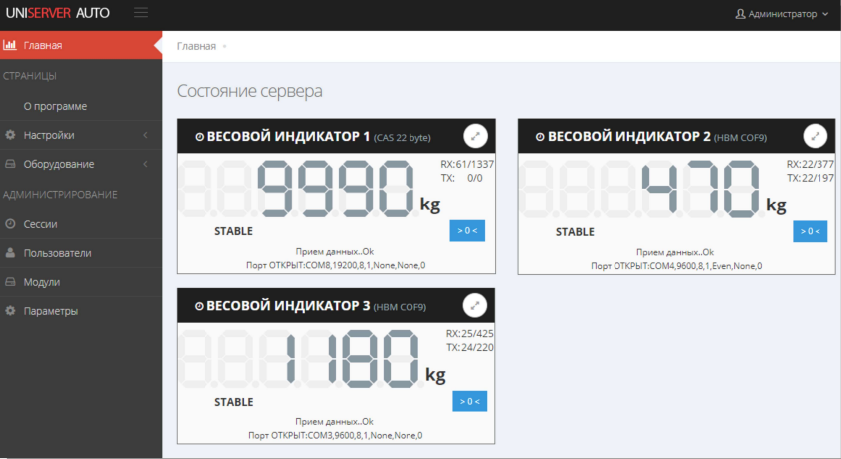841x459 pixels.
Task: Click the Главная breadcrumb link
Action: click(196, 46)
